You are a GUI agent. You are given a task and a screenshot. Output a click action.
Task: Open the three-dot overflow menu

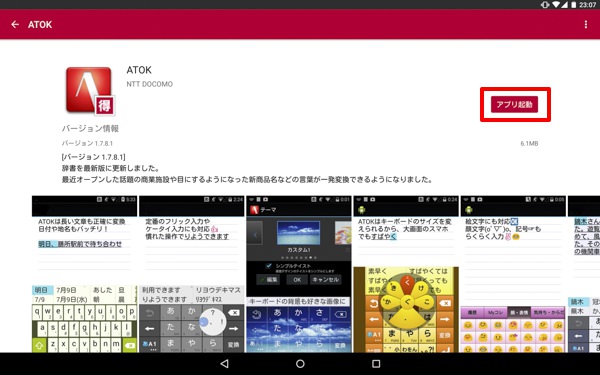pyautogui.click(x=585, y=24)
